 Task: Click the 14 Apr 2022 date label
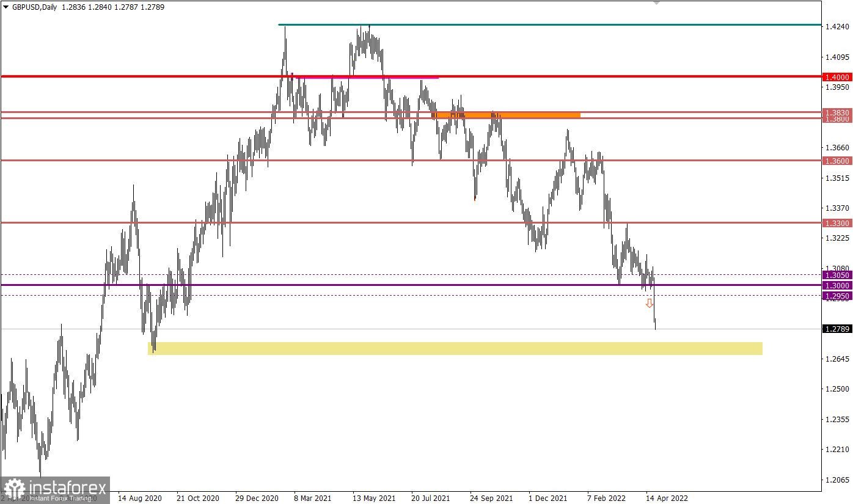point(668,498)
